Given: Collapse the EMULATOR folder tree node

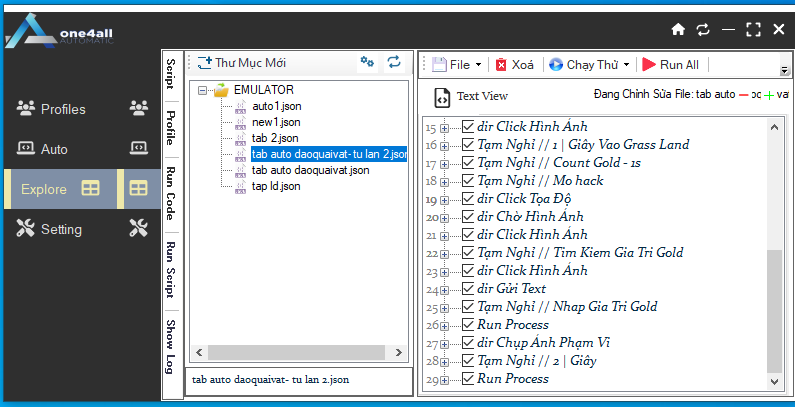Looking at the screenshot, I should coord(203,91).
